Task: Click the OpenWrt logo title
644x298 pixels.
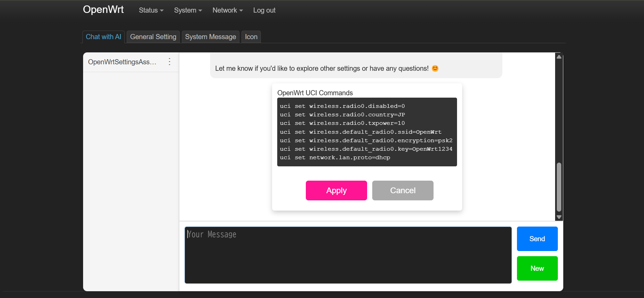Action: 103,10
